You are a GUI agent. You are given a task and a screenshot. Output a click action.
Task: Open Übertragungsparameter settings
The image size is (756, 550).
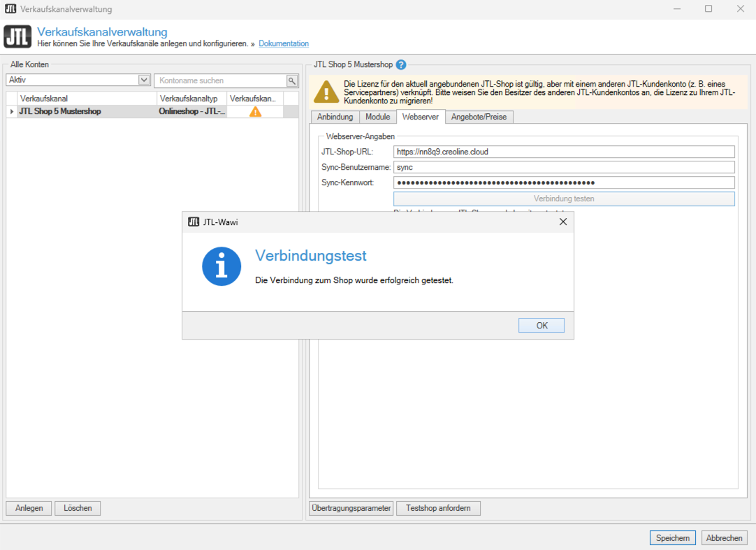[351, 508]
